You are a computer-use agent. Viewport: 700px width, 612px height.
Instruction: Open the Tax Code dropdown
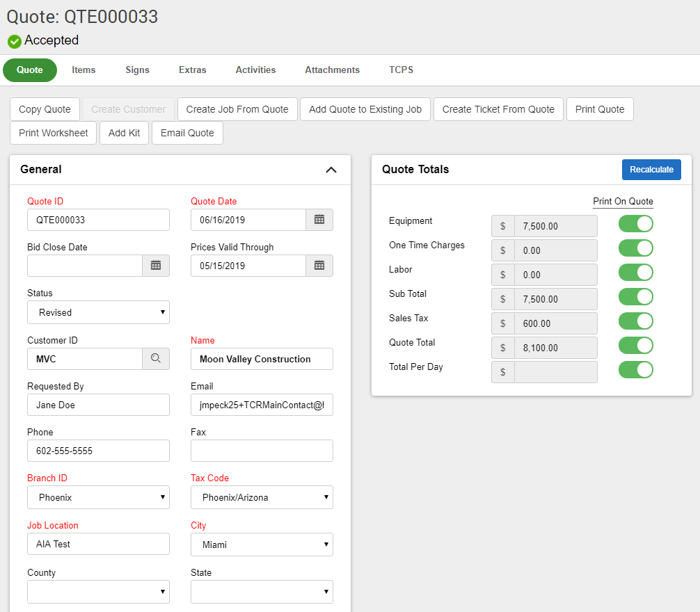point(261,497)
